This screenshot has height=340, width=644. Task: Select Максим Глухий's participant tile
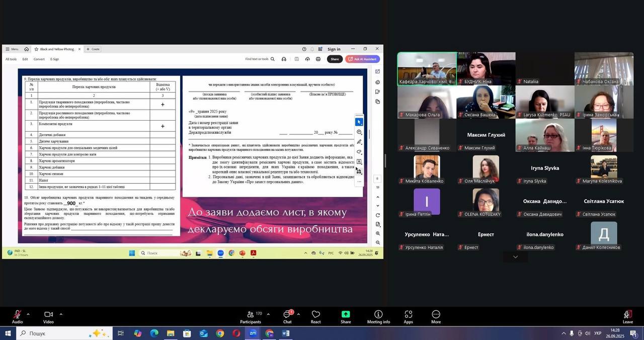[486, 135]
